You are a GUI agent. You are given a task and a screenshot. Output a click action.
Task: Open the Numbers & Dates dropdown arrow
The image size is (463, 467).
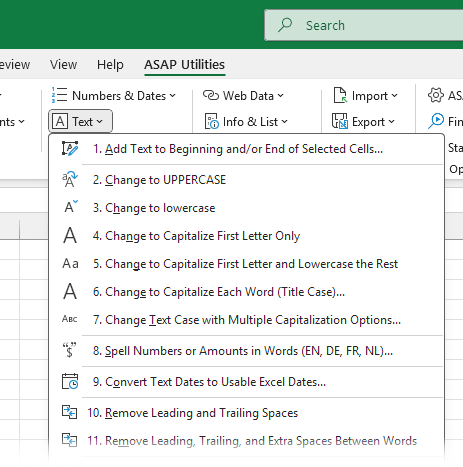(x=172, y=96)
